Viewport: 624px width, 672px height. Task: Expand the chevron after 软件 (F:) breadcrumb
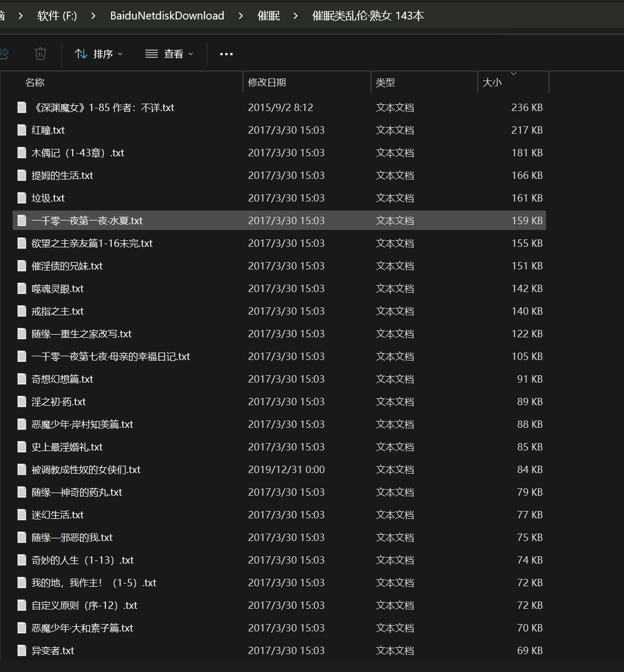[93, 16]
